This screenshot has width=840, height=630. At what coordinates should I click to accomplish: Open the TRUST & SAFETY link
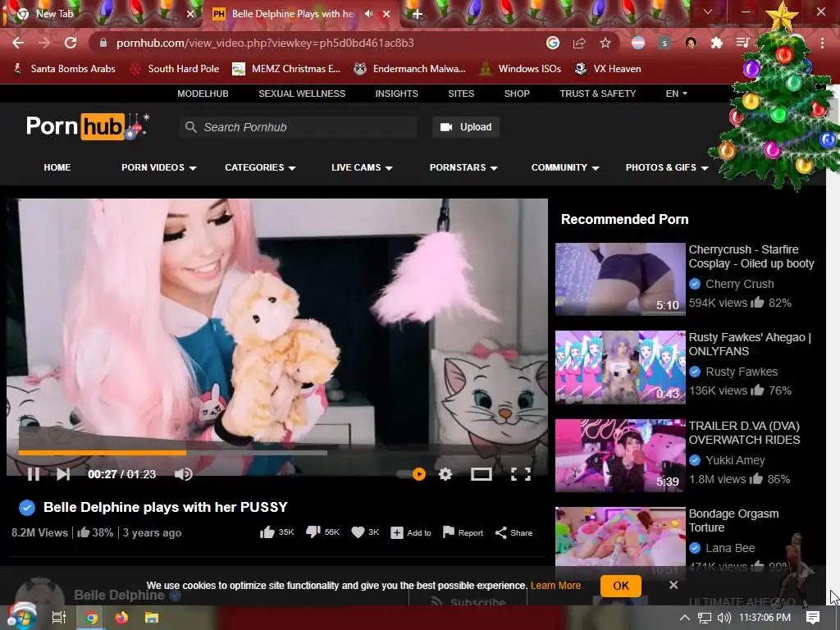pos(598,94)
